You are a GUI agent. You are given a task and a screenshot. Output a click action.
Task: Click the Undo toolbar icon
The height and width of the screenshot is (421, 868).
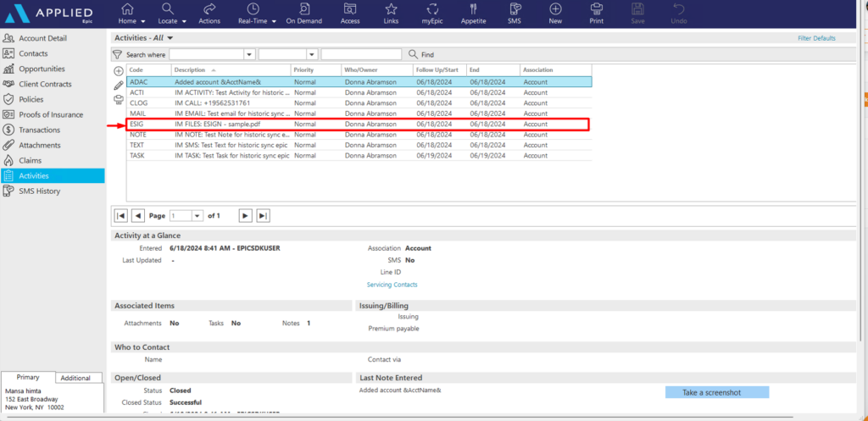click(679, 14)
